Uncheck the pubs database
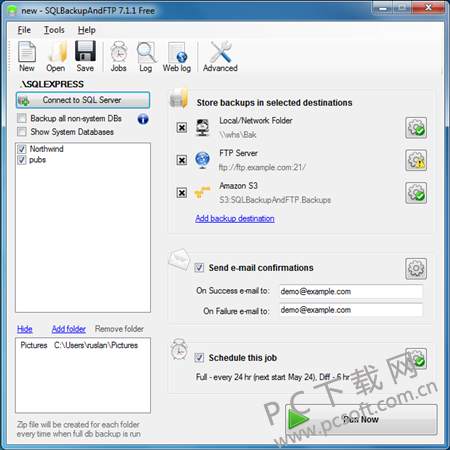This screenshot has height=450, width=450. pos(22,160)
